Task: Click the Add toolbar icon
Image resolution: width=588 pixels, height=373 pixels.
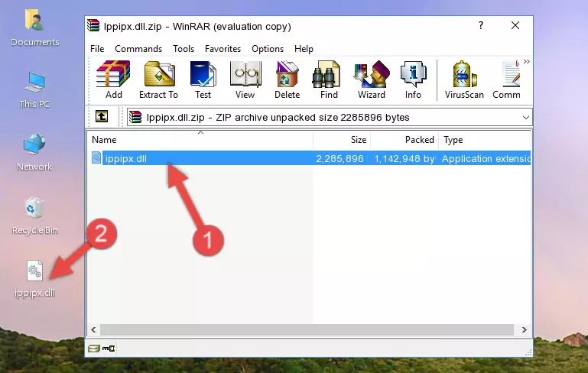Action: [113, 79]
